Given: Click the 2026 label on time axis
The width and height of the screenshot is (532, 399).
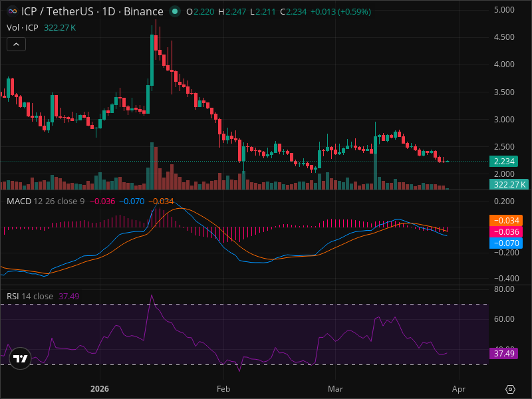Looking at the screenshot, I should coord(100,389).
